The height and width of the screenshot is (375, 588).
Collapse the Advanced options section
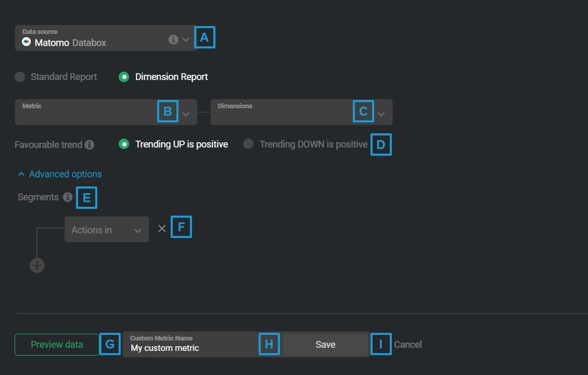coord(21,173)
